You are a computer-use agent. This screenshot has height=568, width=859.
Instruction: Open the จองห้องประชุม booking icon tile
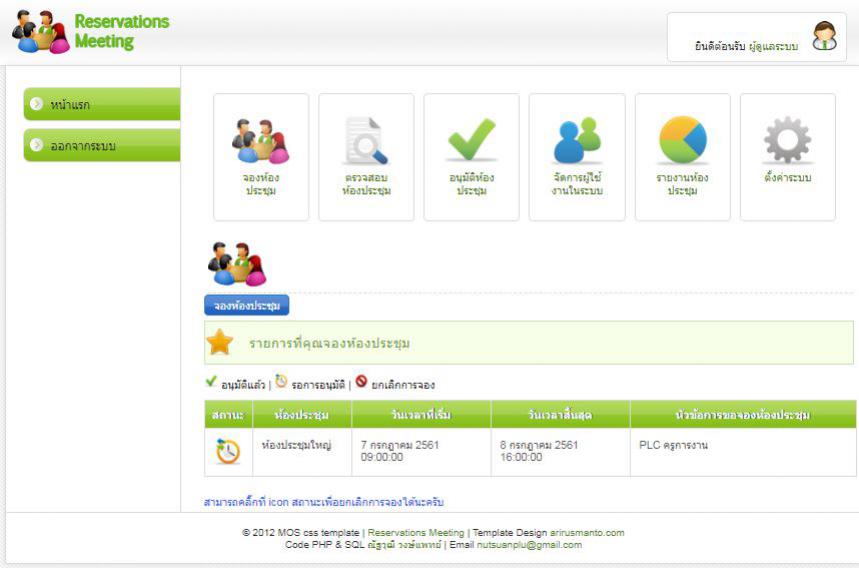tap(261, 157)
